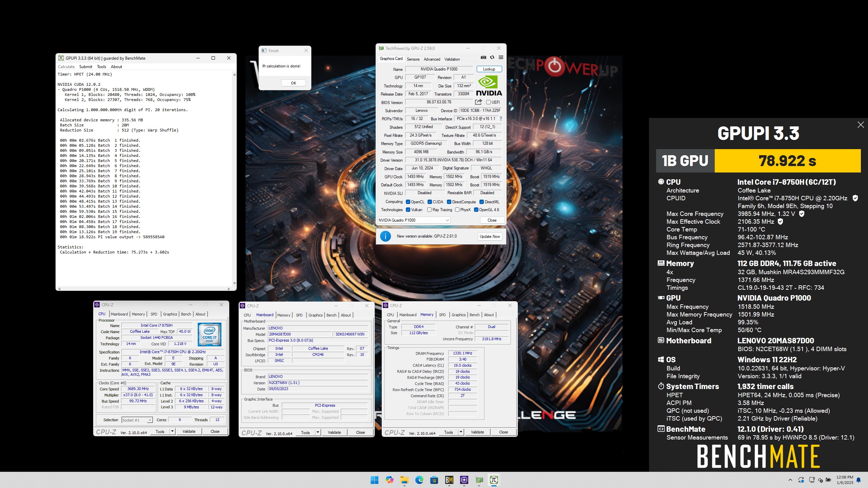Image resolution: width=868 pixels, height=488 pixels.
Task: Click GPUPI horizontal scrollbar right arrow
Action: coord(229,289)
